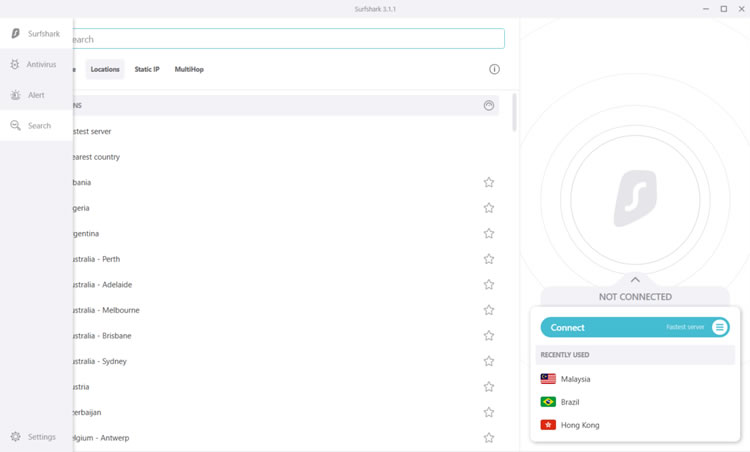Viewport: 750px width, 452px height.
Task: Choose the Nearest country option
Action: pyautogui.click(x=286, y=157)
